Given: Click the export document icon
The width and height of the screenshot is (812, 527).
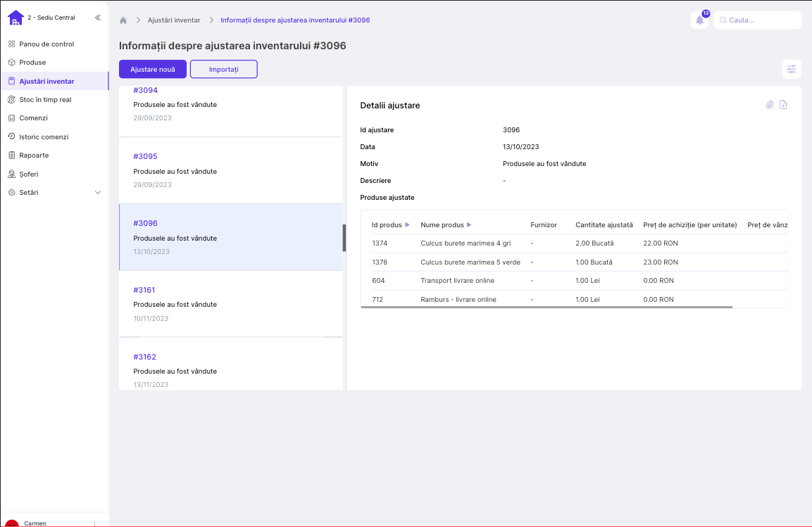Looking at the screenshot, I should click(x=783, y=105).
